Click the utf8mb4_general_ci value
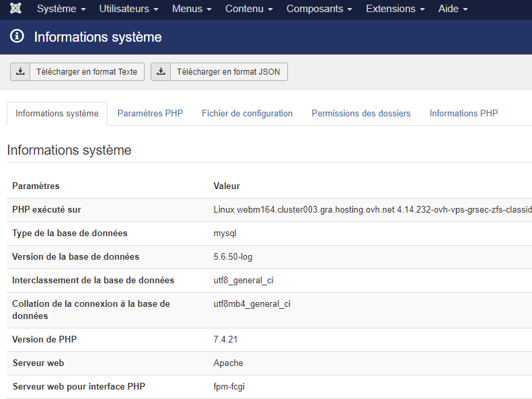 click(252, 303)
